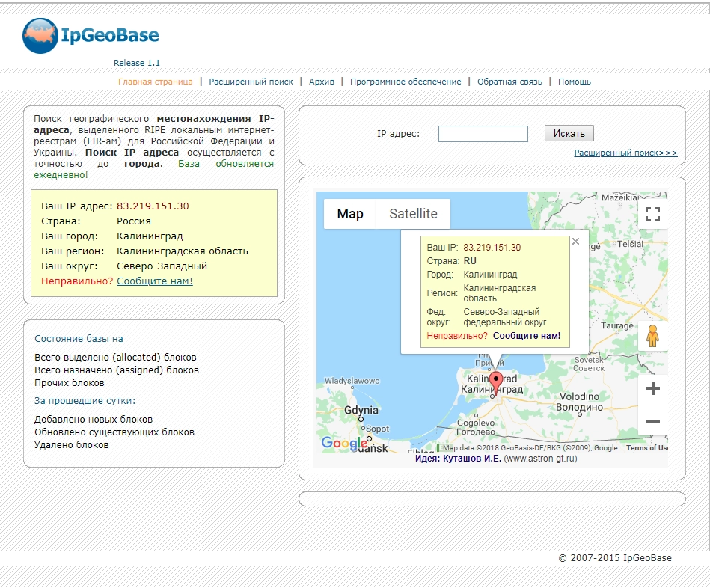
Task: Click the IpGeoBase globe logo
Action: coord(40,36)
